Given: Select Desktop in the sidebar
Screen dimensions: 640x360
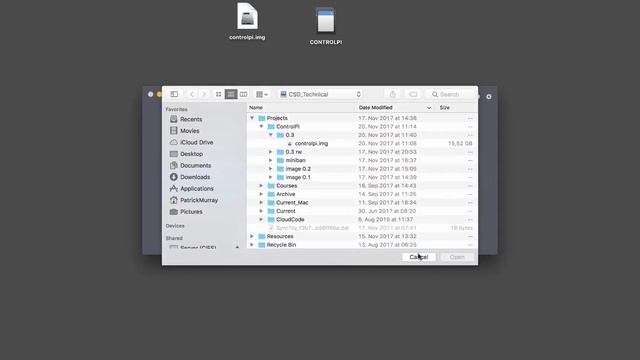Looking at the screenshot, I should pos(191,154).
